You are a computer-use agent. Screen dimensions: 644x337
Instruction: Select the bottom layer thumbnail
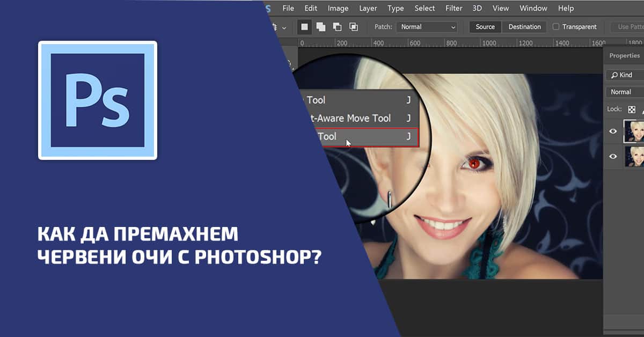(633, 156)
